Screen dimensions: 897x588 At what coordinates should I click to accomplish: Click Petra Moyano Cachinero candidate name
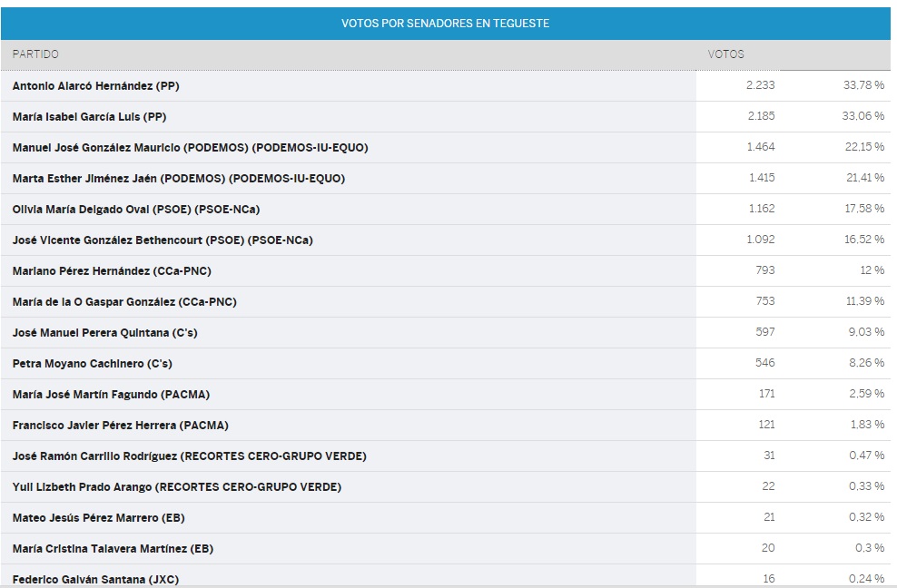coord(92,364)
